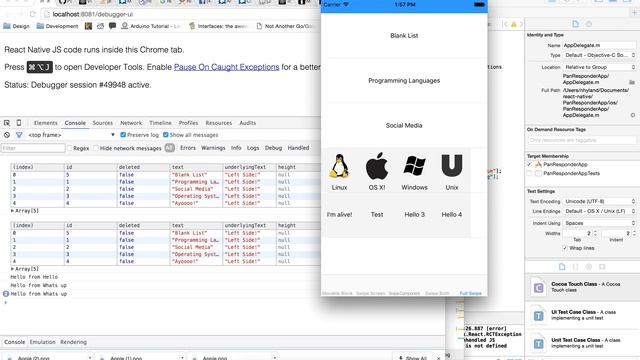
Task: Tap Full Swipe tab in simulator
Action: (x=471, y=293)
